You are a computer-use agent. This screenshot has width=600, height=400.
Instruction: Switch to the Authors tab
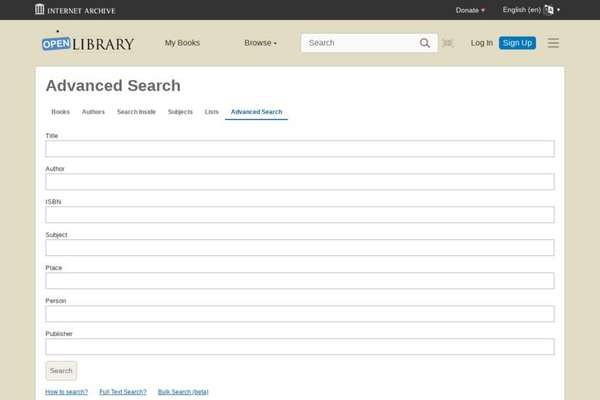coord(93,112)
